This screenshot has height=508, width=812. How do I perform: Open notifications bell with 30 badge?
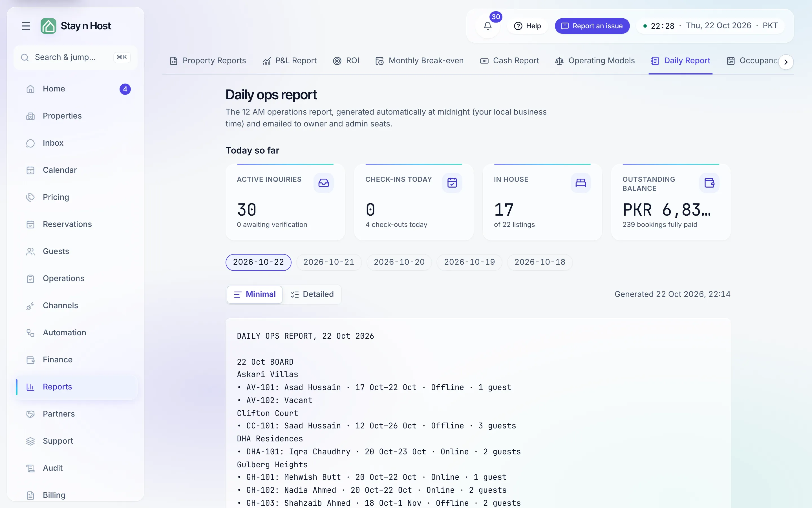pos(487,26)
